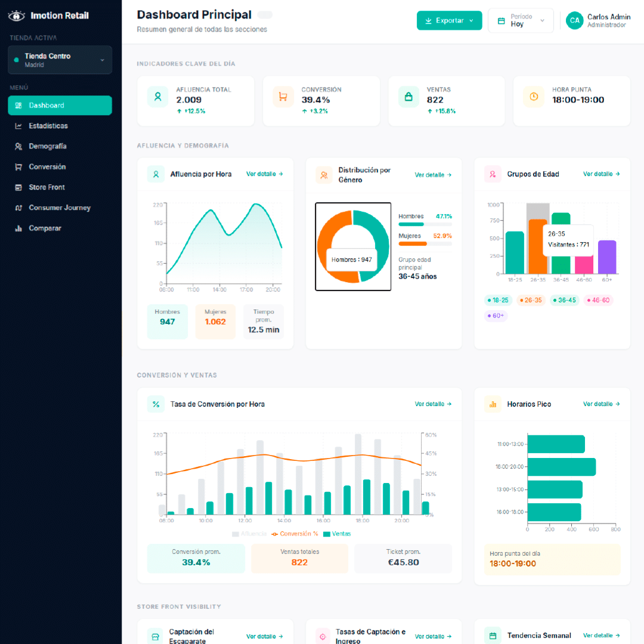Open Ver detalle for Grupos de Edad
644x644 pixels.
pyautogui.click(x=601, y=174)
